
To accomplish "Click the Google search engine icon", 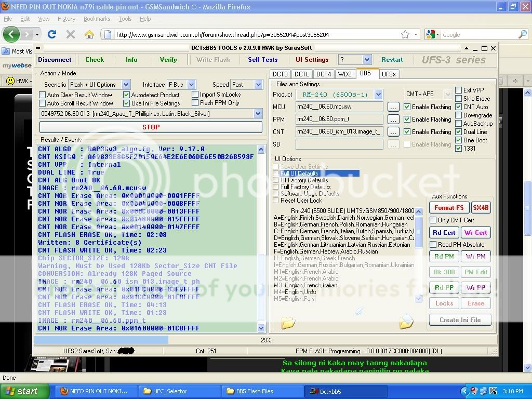I will [x=430, y=34].
